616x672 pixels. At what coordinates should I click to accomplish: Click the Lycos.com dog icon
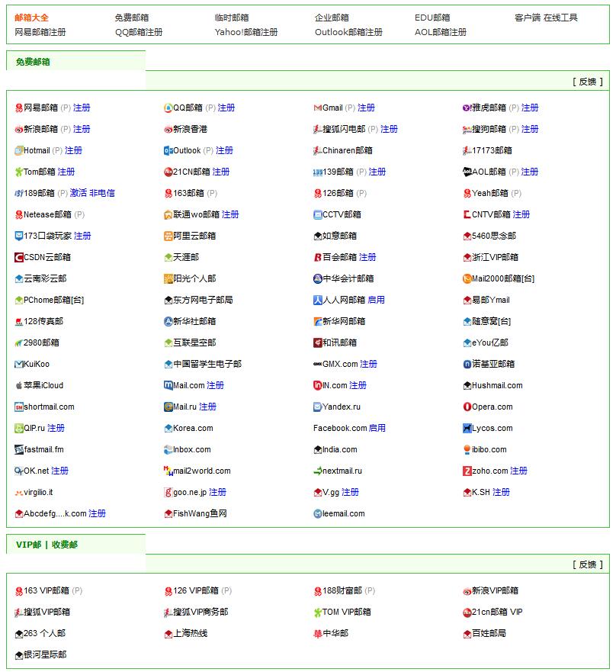(x=467, y=429)
